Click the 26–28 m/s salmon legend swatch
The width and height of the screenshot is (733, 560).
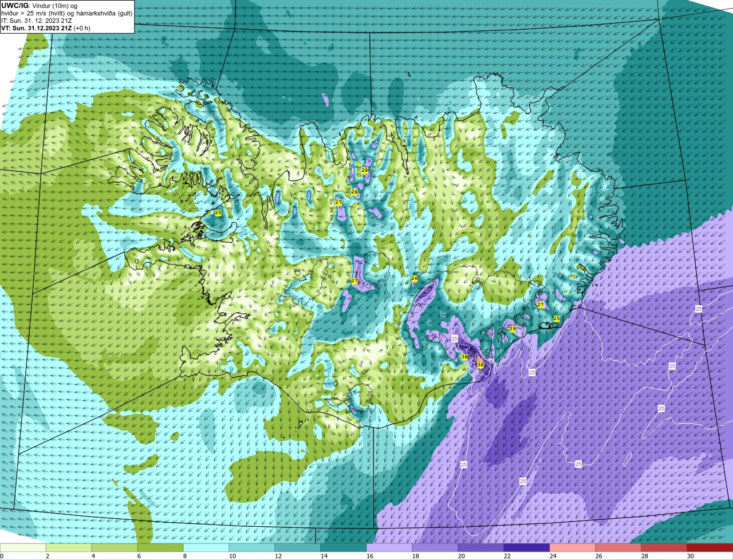(618, 548)
